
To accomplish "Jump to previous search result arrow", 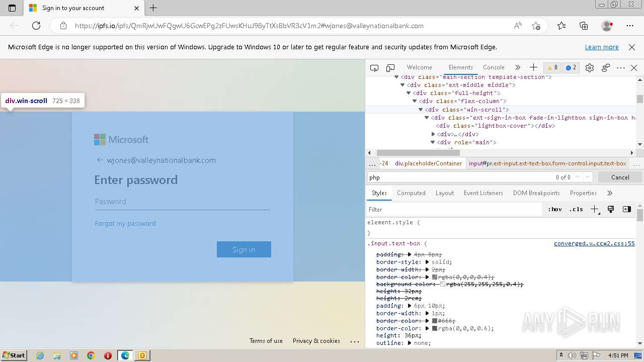I will (578, 177).
